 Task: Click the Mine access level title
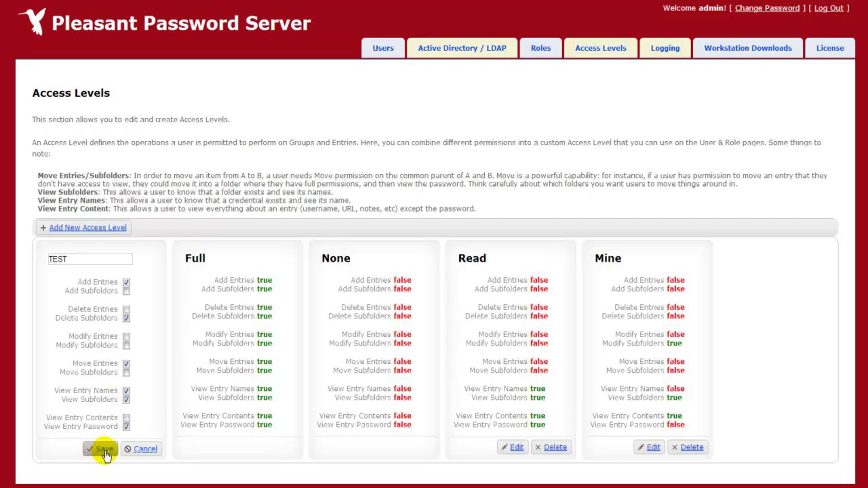pos(608,258)
